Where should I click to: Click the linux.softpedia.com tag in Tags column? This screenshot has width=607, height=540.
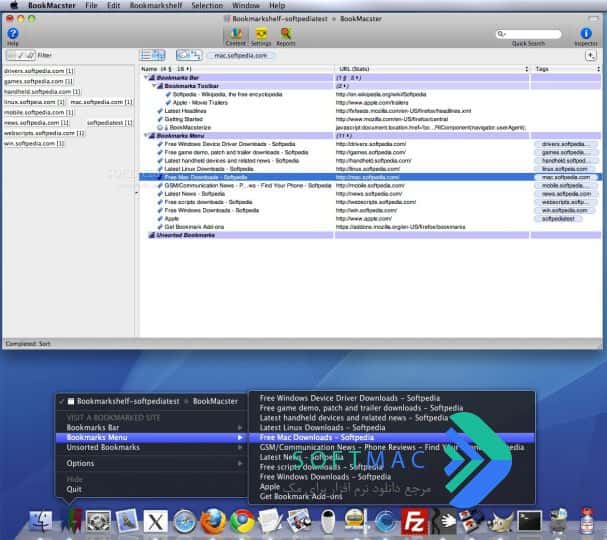(x=565, y=169)
